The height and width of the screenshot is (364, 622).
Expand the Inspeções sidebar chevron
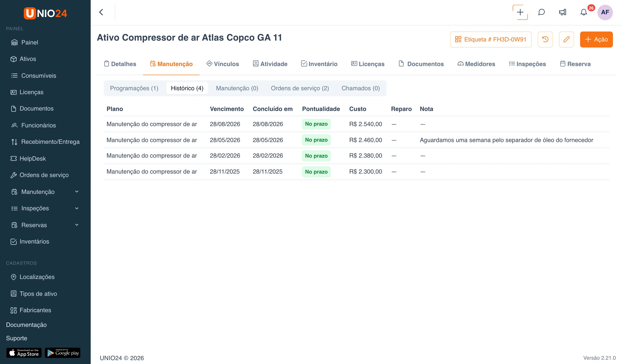(77, 208)
